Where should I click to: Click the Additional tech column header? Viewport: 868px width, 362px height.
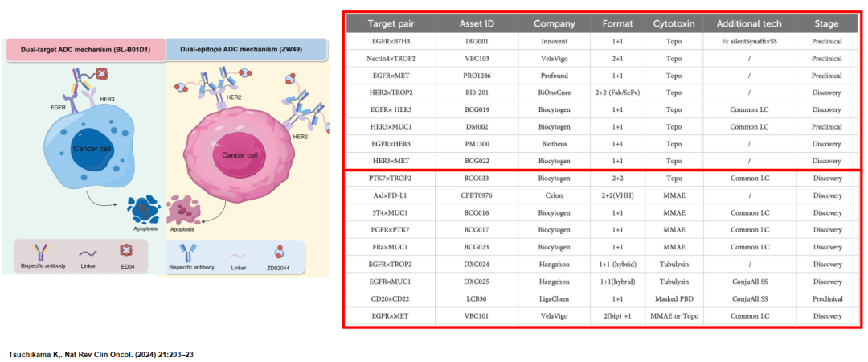[749, 24]
